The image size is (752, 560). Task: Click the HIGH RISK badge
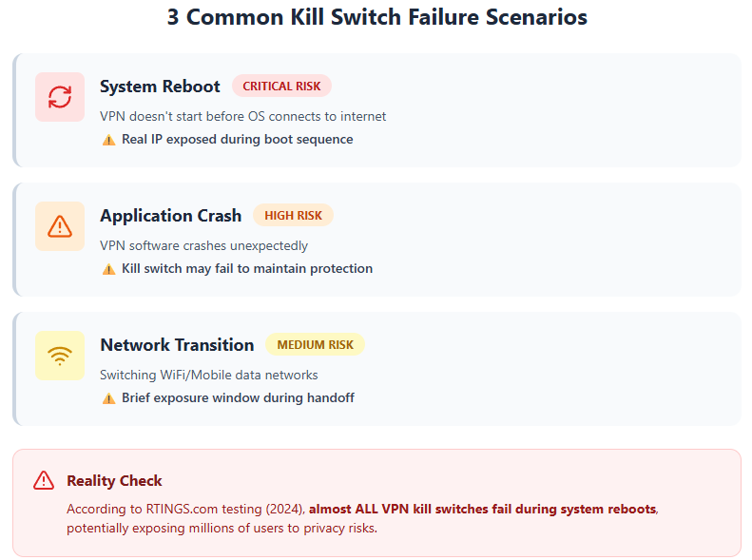(293, 215)
